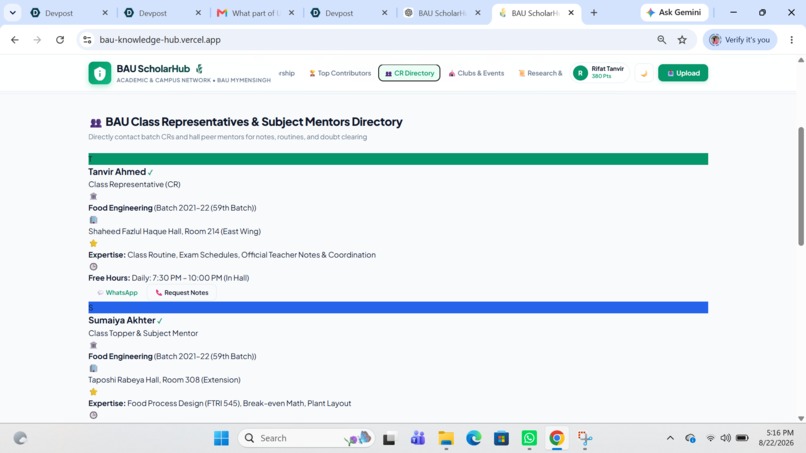Open Microsoft Teams from the taskbar
The width and height of the screenshot is (806, 453).
coord(417,438)
